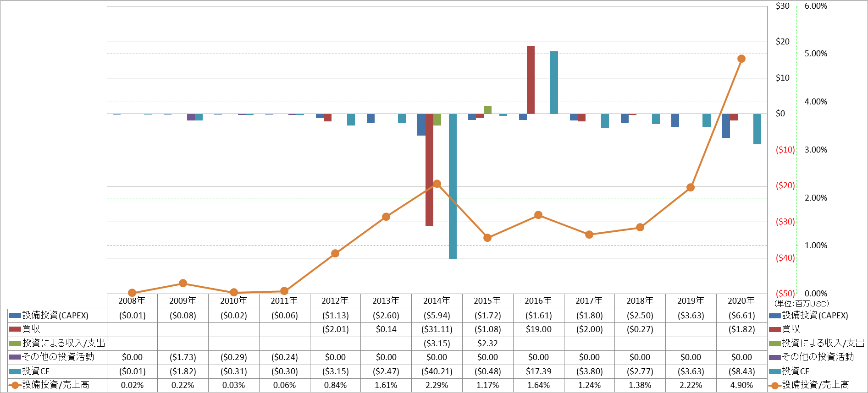Click the green swatch beside left 投資による収入/支出 label
868x393 pixels.
point(15,344)
